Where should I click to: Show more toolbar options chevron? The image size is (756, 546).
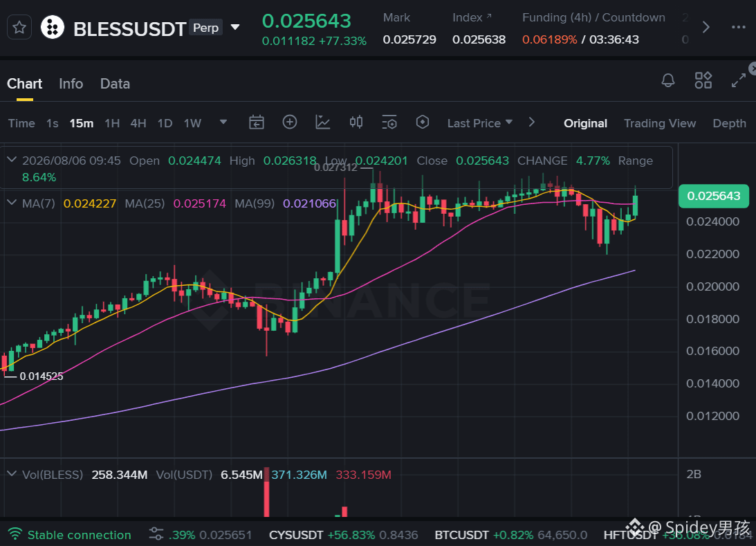click(532, 122)
